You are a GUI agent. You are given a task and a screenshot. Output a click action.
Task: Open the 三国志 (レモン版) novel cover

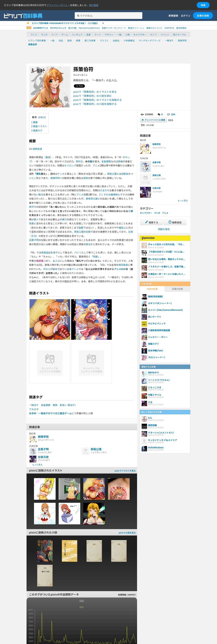[69, 551]
